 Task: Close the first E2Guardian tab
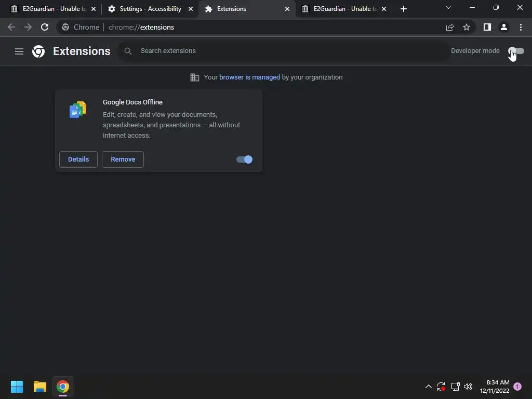pos(94,9)
